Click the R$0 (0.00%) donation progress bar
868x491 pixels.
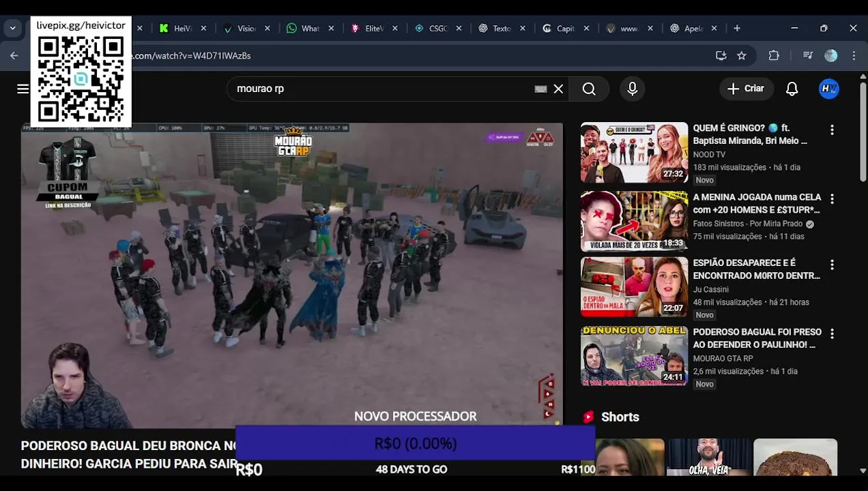[415, 443]
